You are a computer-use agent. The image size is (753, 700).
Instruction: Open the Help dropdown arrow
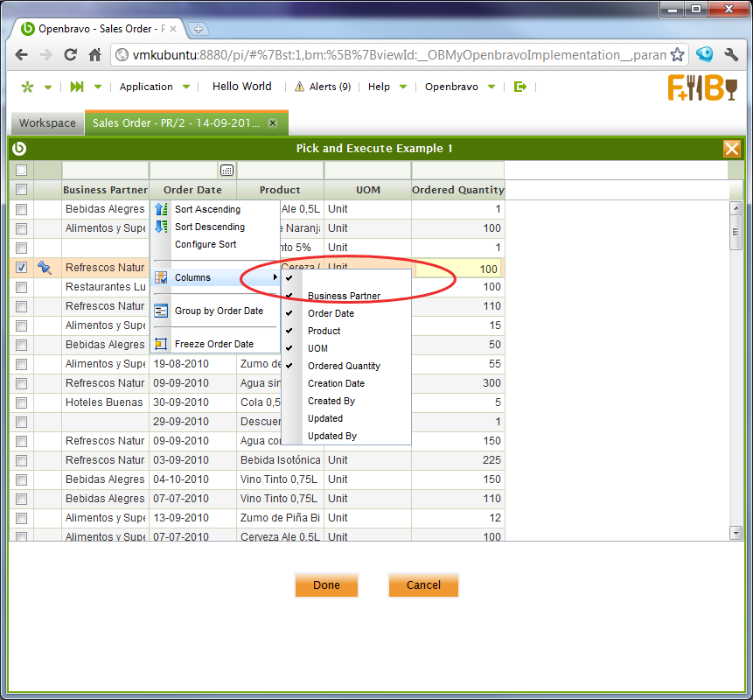point(403,87)
